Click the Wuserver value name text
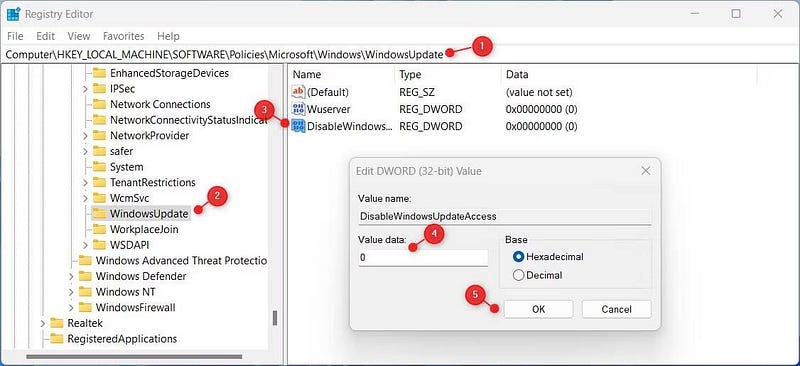The width and height of the screenshot is (800, 366). 329,109
